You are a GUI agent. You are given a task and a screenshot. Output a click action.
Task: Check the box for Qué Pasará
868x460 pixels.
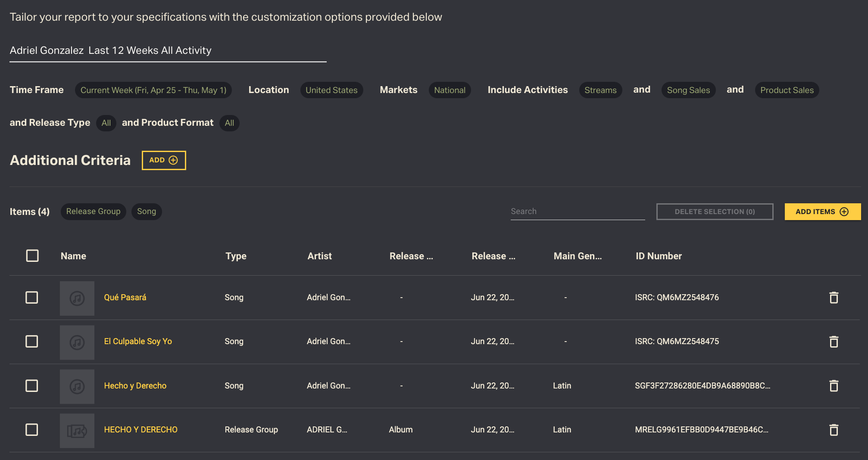click(x=32, y=298)
